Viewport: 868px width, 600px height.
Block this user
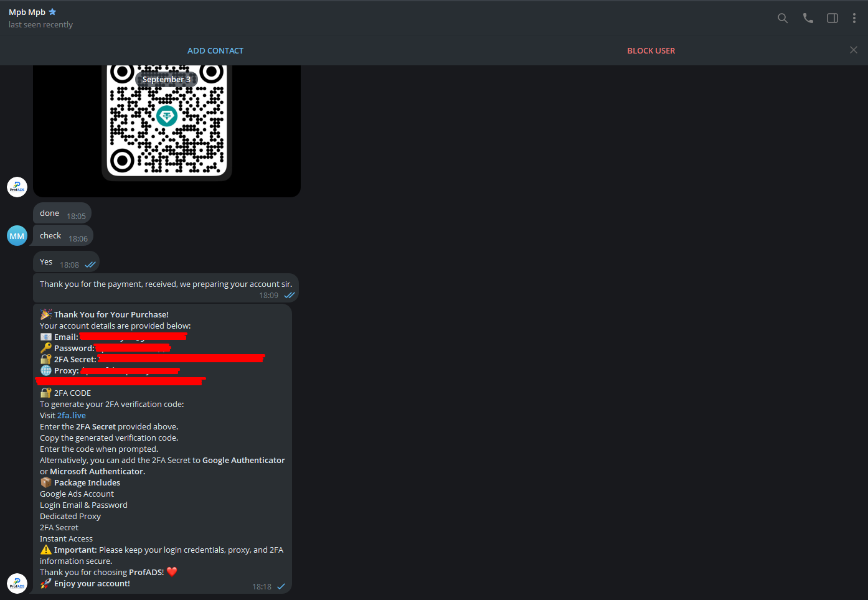click(x=651, y=50)
